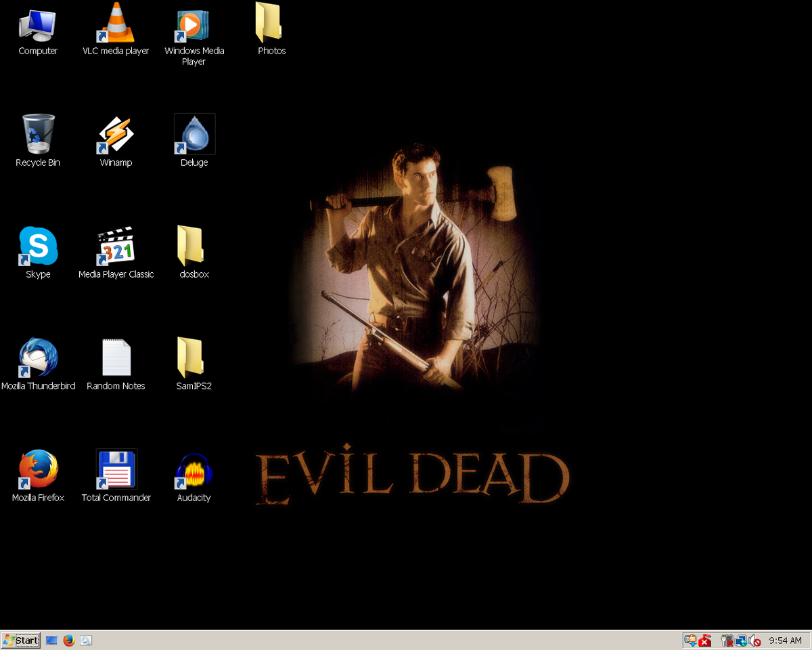812x650 pixels.
Task: Select the dosbox folder
Action: (x=194, y=253)
